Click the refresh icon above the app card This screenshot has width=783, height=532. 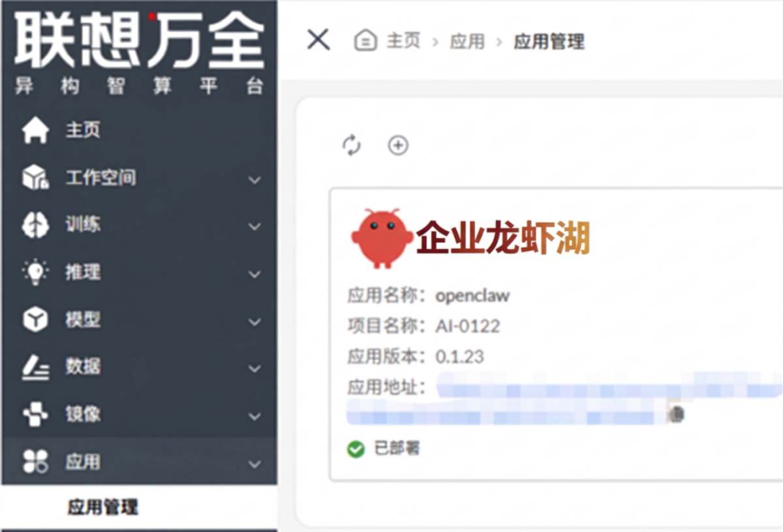[x=352, y=145]
